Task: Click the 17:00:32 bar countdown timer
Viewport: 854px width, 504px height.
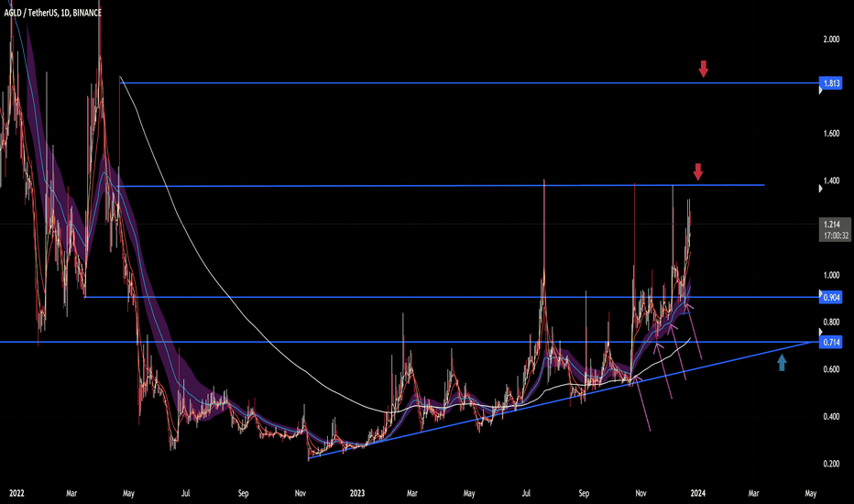Action: pyautogui.click(x=836, y=236)
